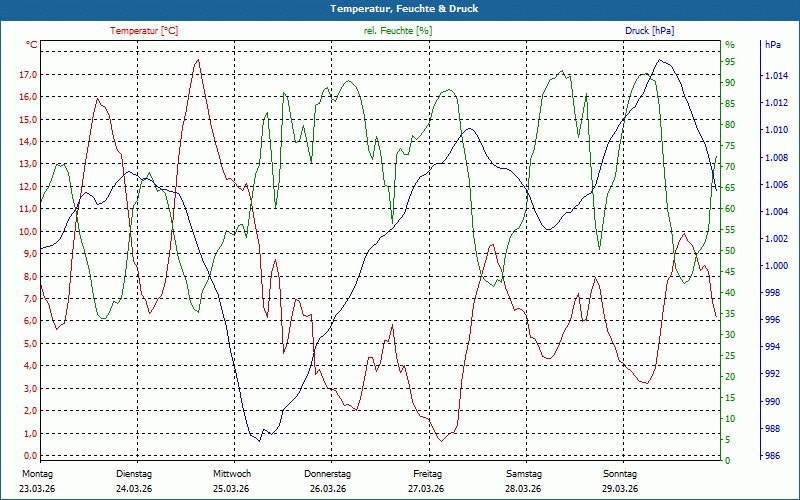Click the '2,0' temperature axis value
This screenshot has width=800, height=500.
31,411
